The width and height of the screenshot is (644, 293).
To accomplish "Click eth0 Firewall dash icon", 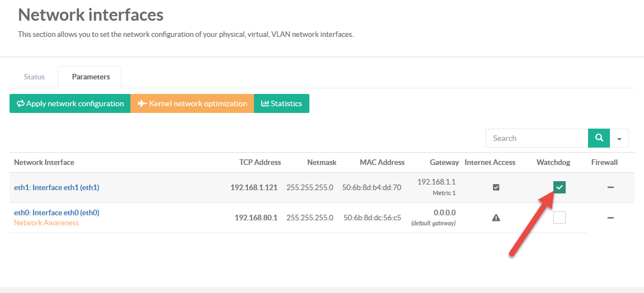I will tap(610, 218).
